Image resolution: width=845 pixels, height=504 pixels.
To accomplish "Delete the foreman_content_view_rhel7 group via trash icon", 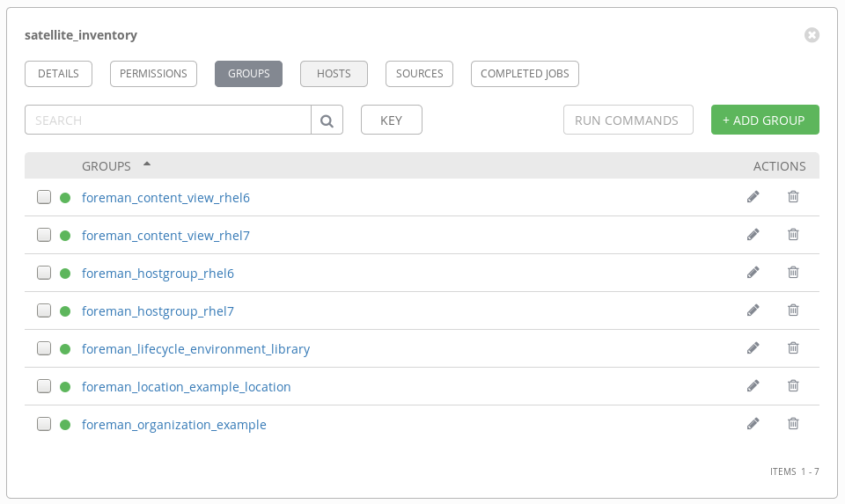I will (x=793, y=235).
